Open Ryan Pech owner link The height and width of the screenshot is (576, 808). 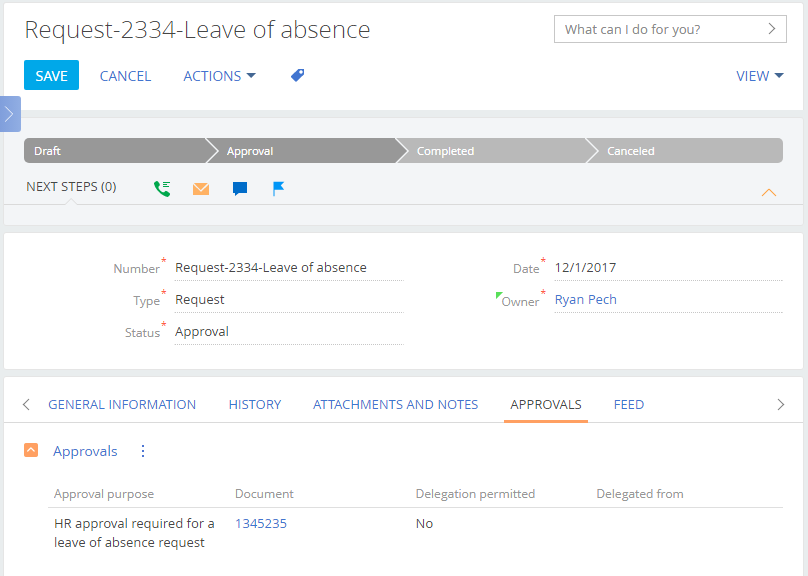click(x=585, y=299)
